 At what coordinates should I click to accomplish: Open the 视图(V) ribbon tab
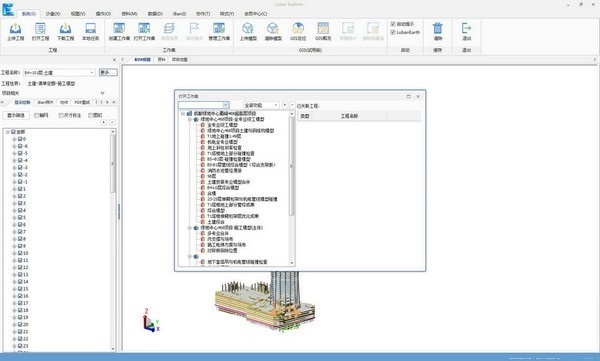[78, 14]
